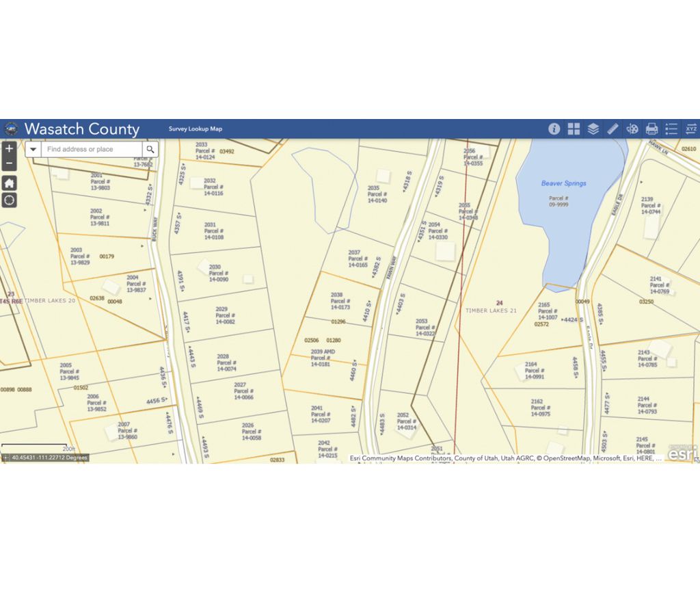Zoom in with the plus button

click(9, 148)
